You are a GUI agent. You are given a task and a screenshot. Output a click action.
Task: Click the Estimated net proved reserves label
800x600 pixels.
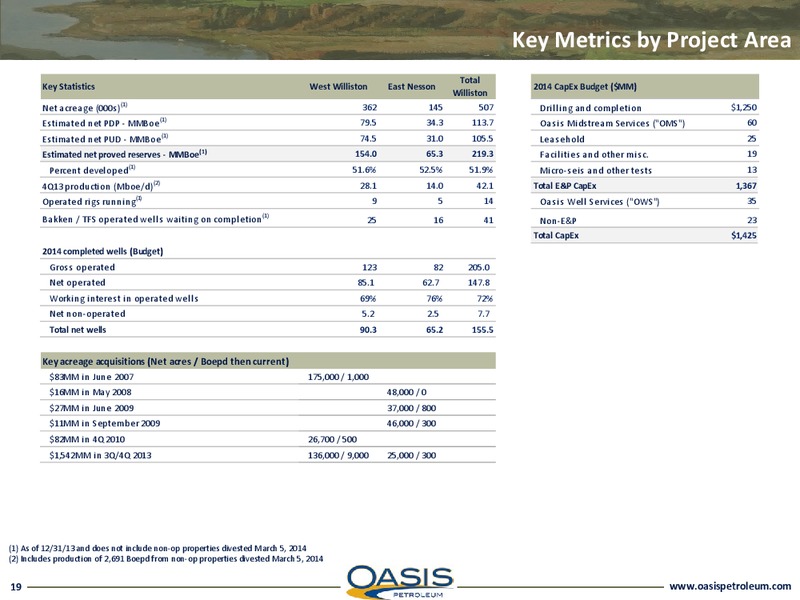[x=124, y=154]
